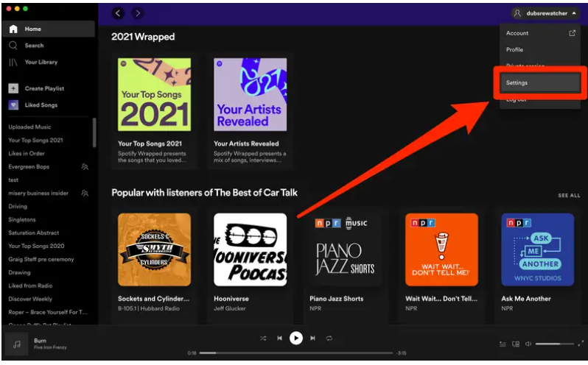This screenshot has width=588, height=365.
Task: Click the external link icon beside Account
Action: (x=573, y=33)
